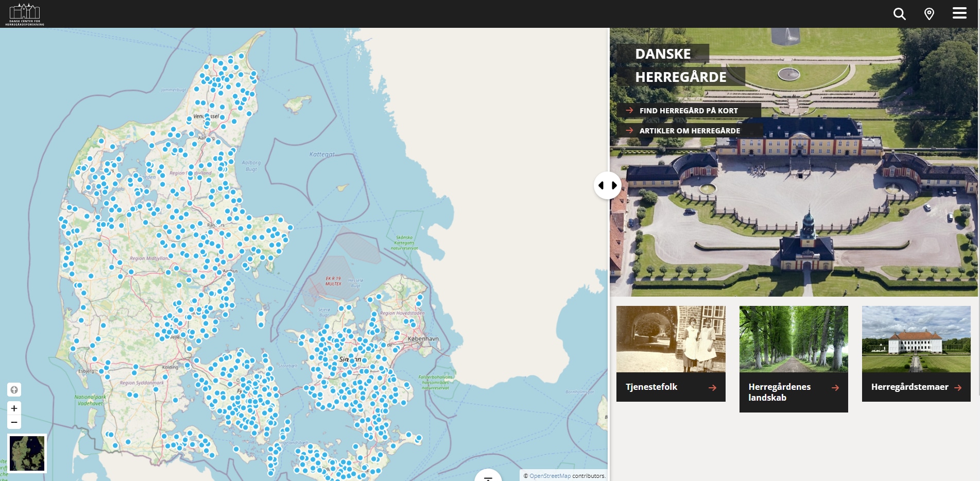980x481 pixels.
Task: Switch to satellite basemap thumbnail
Action: pyautogui.click(x=27, y=453)
